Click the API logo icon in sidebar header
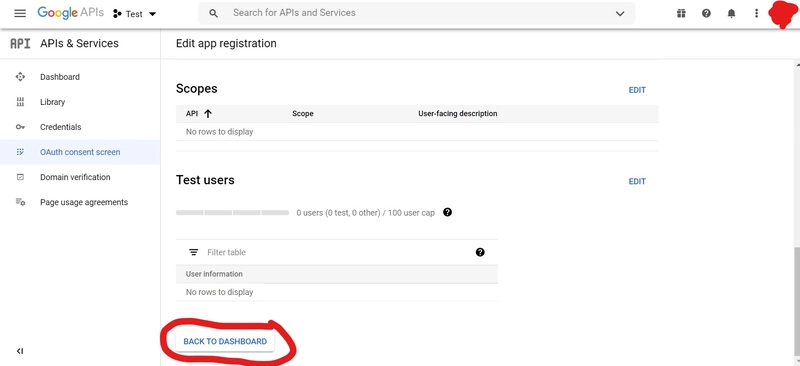Screen dimensions: 800x366 tap(20, 44)
